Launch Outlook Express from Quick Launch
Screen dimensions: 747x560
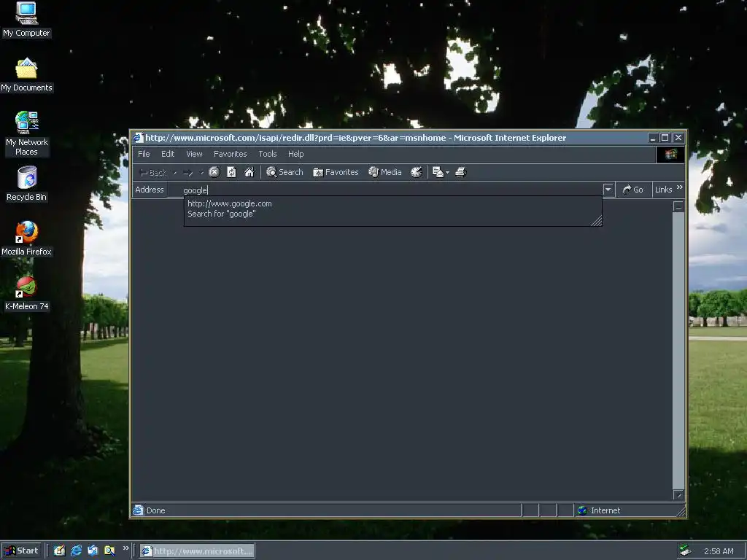coord(93,551)
